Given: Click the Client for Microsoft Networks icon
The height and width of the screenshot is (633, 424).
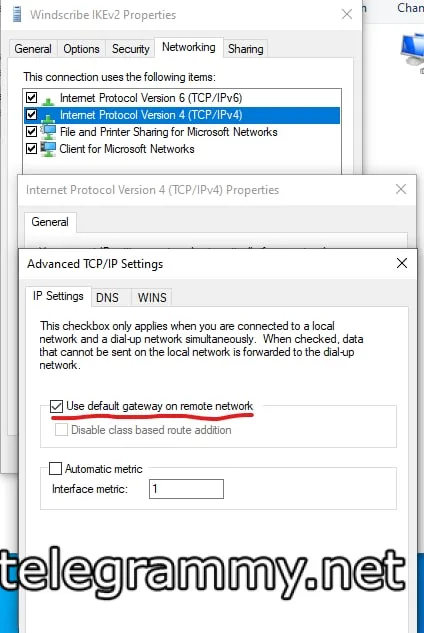Looking at the screenshot, I should [x=48, y=149].
